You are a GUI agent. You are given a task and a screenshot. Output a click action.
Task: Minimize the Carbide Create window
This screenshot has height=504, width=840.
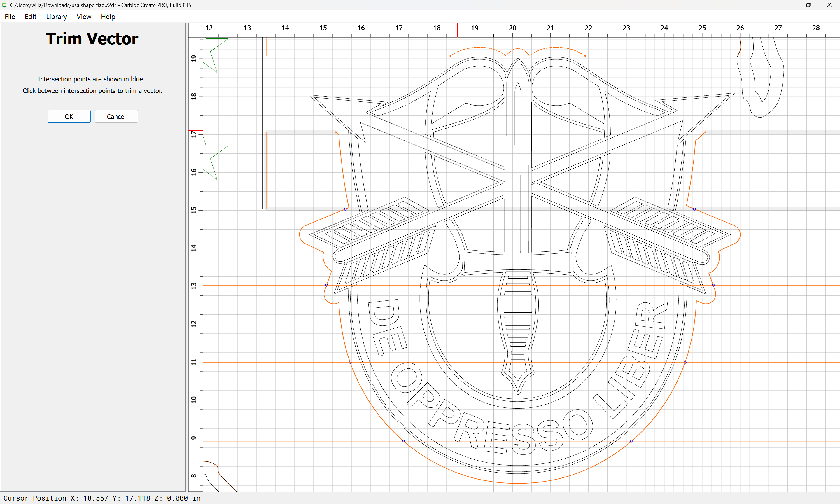[x=788, y=5]
